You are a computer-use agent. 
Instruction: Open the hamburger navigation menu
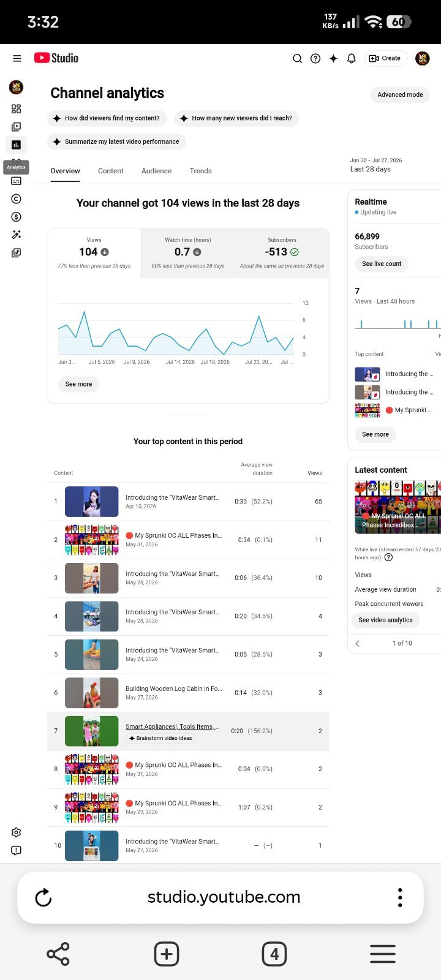(x=17, y=58)
